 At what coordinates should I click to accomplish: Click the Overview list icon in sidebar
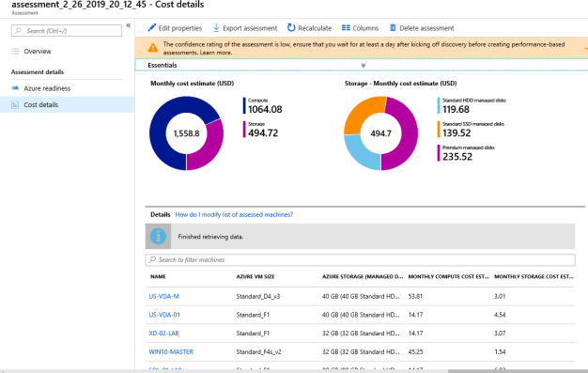coord(15,52)
